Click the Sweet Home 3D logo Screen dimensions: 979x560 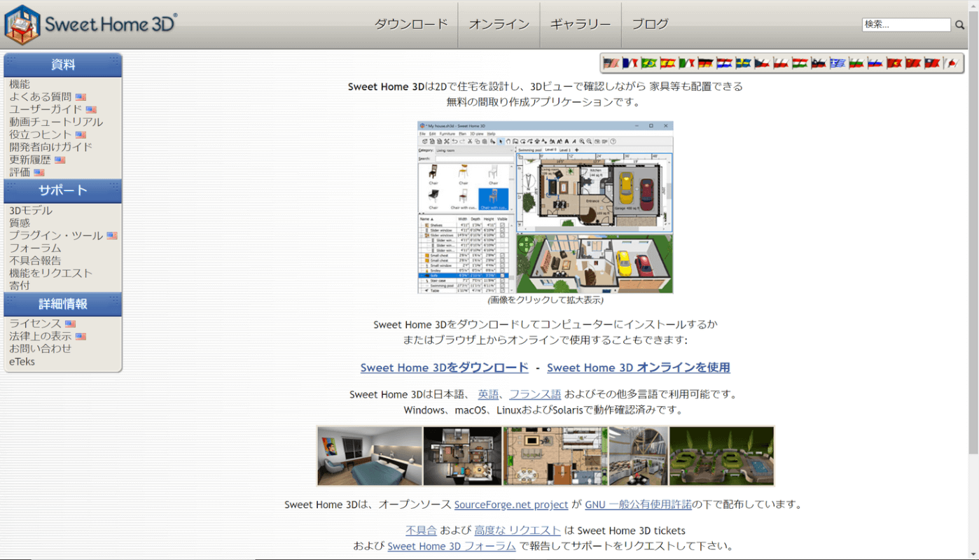(x=90, y=24)
